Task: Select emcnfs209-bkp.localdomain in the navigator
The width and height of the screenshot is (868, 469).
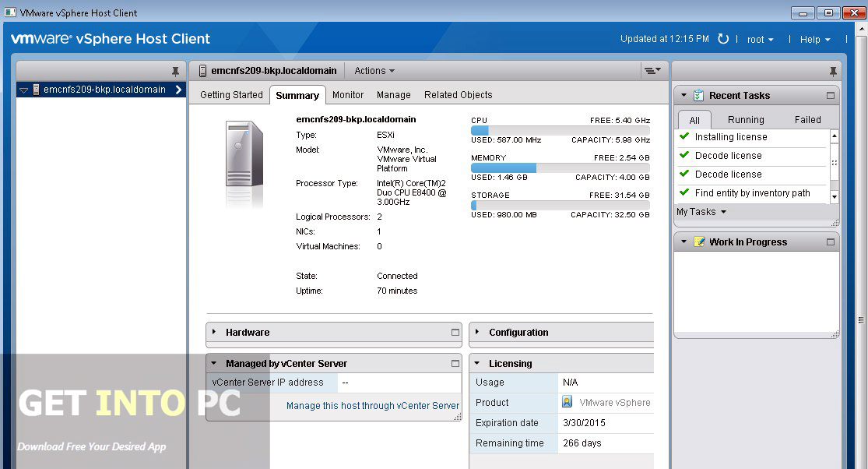Action: [x=104, y=90]
